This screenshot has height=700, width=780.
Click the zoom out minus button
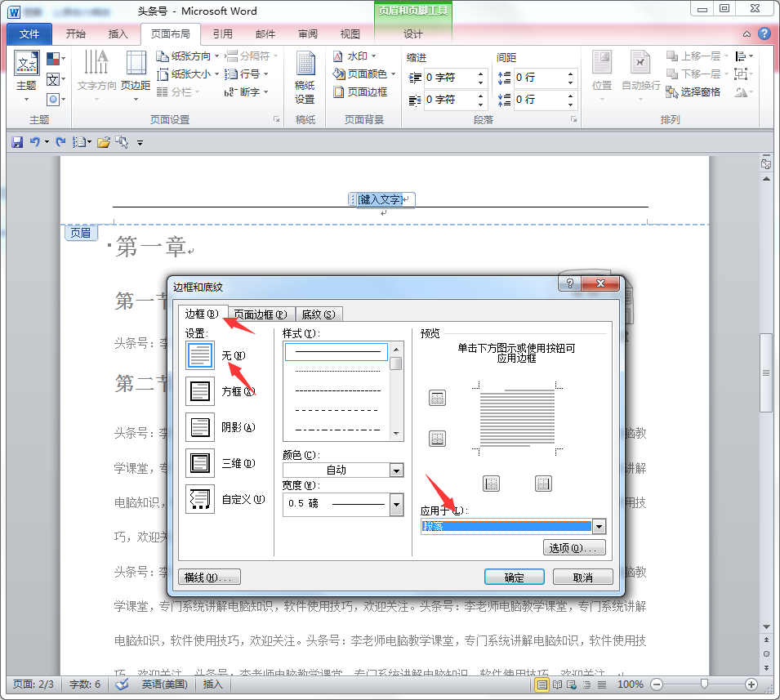coord(657,684)
